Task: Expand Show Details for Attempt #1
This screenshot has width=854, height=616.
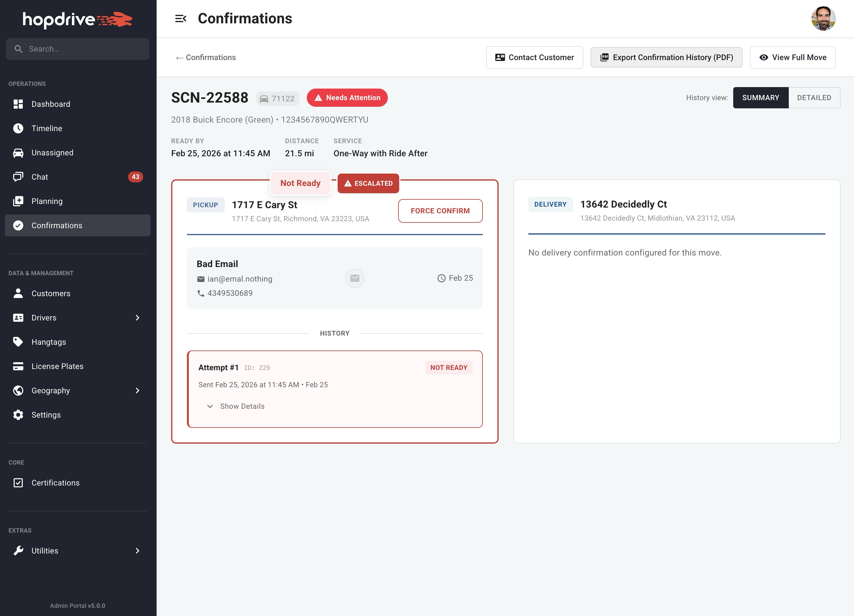Action: pyautogui.click(x=236, y=406)
